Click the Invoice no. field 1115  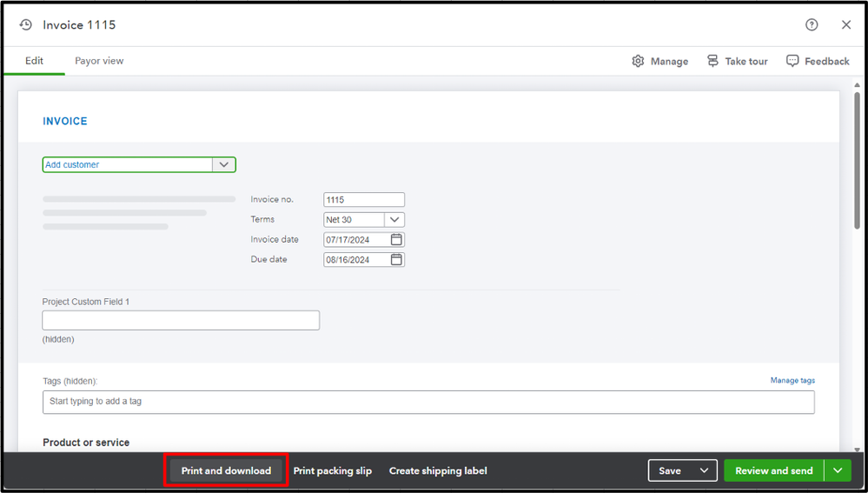(x=364, y=199)
